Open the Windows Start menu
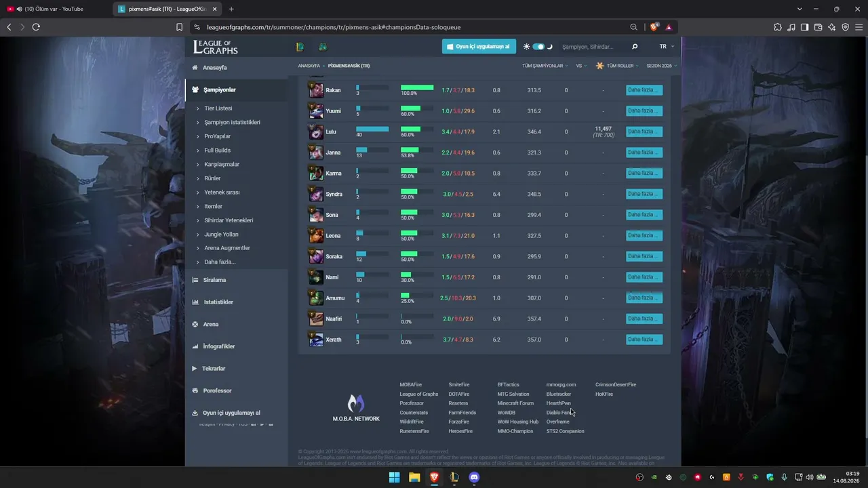This screenshot has height=488, width=868. pyautogui.click(x=394, y=477)
